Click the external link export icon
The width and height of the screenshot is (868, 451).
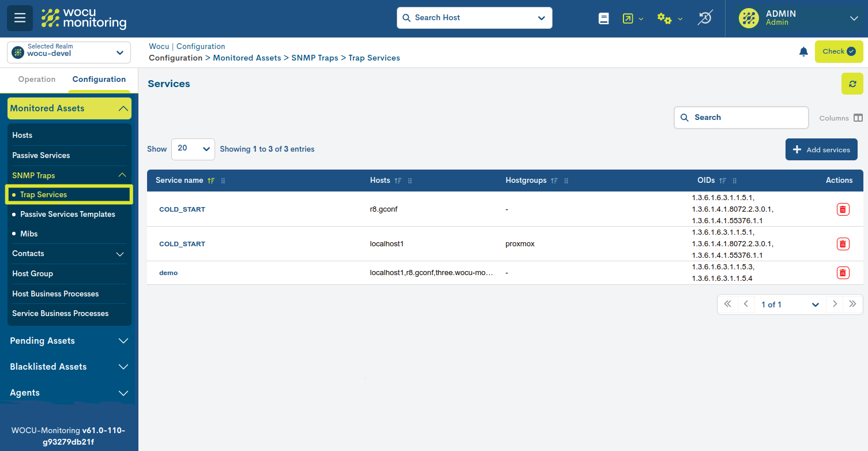(627, 18)
